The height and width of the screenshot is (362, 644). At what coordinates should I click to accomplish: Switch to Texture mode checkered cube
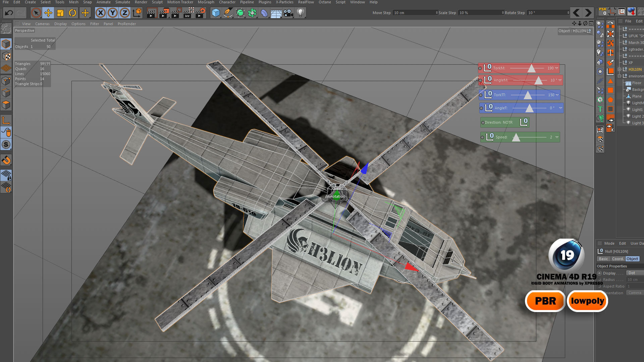point(6,56)
